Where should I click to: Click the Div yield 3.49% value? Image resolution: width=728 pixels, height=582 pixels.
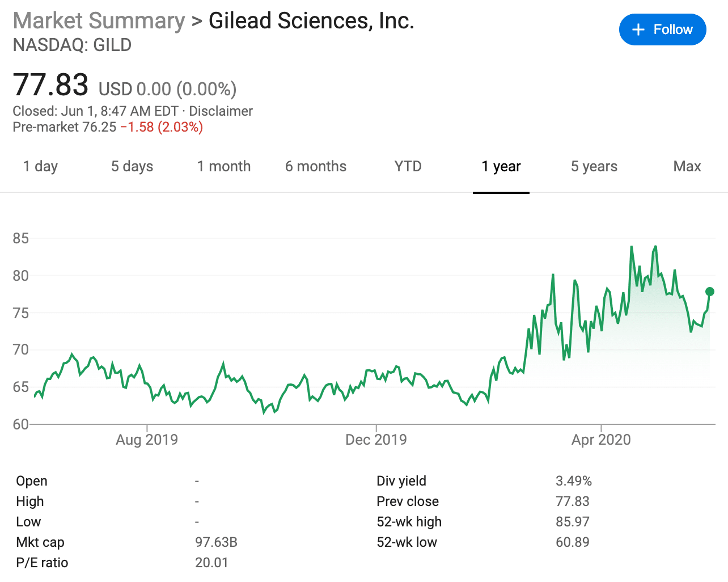(573, 480)
